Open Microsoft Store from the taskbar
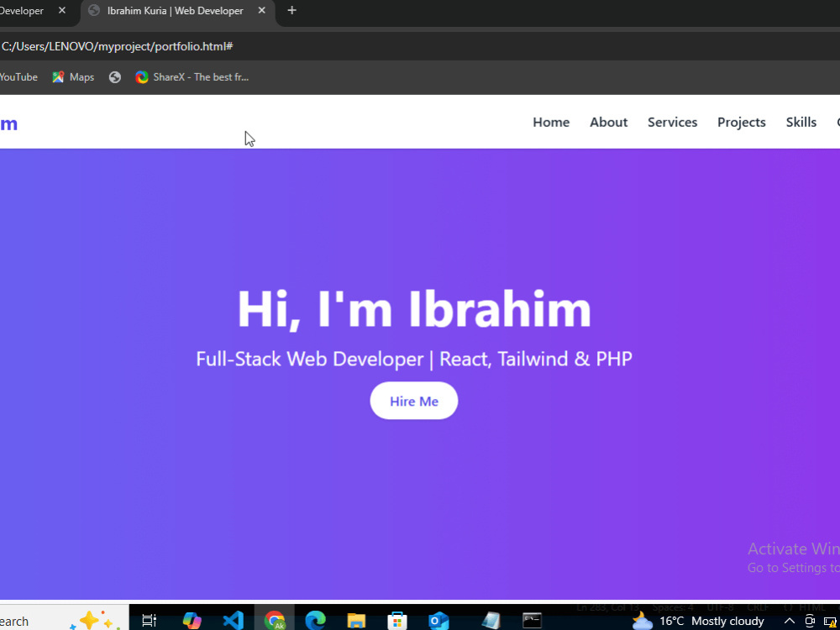Viewport: 840px width, 630px height. coord(397,621)
